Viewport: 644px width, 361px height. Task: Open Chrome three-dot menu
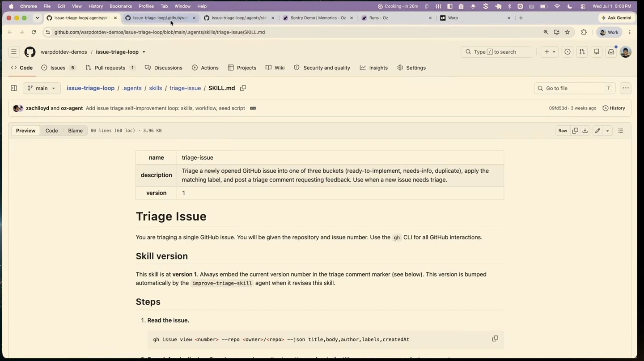tap(630, 32)
